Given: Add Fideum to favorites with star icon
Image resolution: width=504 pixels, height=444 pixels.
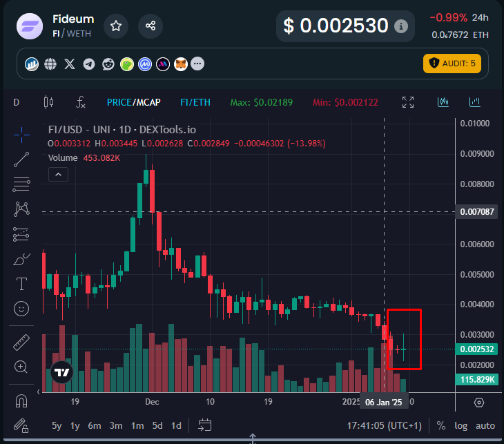Looking at the screenshot, I should coord(116,26).
